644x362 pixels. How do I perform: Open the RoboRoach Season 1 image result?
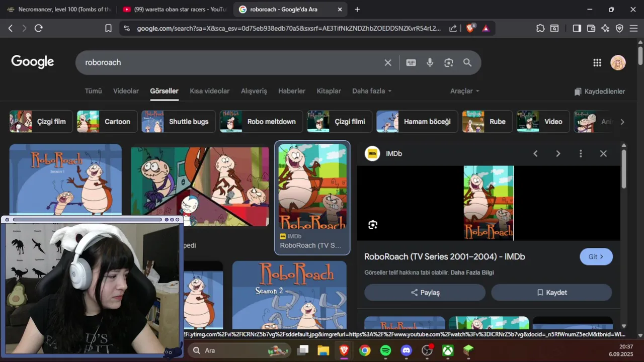(x=65, y=180)
